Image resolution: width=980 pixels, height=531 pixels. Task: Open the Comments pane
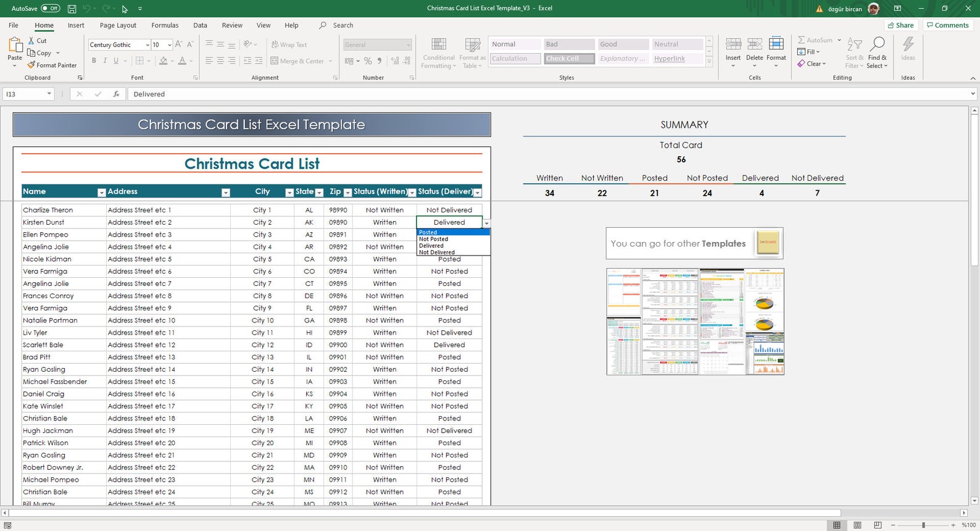pos(947,25)
